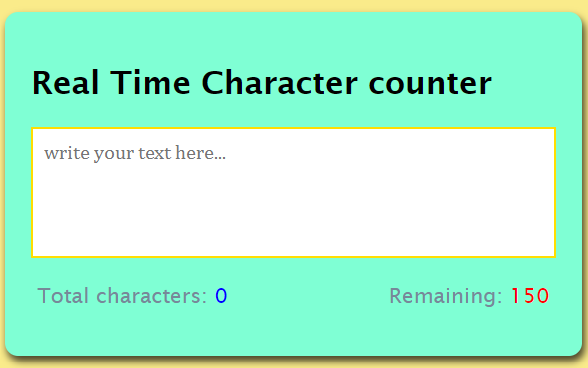Click the word 'Character' in the heading
This screenshot has height=368, width=588.
pos(279,83)
